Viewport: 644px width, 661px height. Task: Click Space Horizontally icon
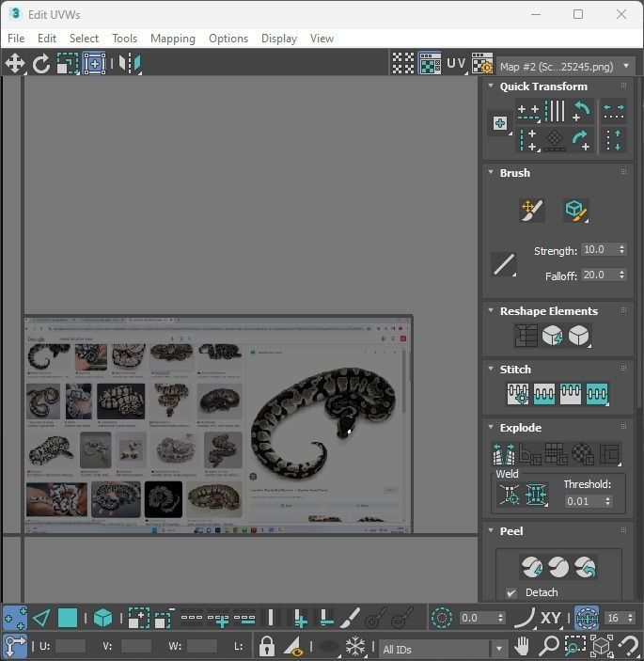point(614,111)
